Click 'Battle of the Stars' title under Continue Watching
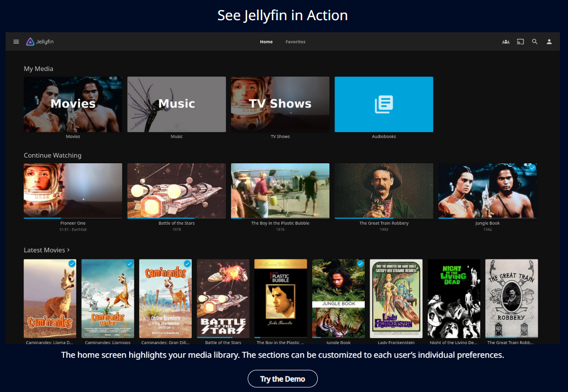This screenshot has height=392, width=568. pyautogui.click(x=177, y=223)
